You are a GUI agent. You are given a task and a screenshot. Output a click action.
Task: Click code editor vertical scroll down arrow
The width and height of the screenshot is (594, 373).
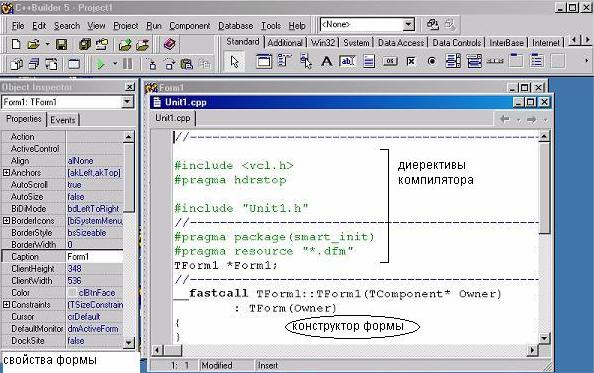tap(544, 338)
